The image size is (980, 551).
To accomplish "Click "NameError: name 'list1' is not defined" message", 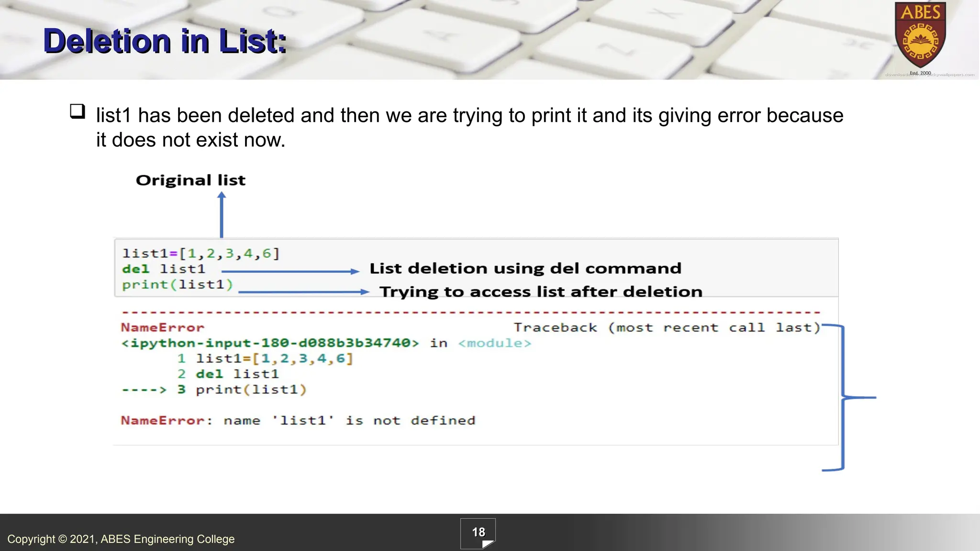I will (x=298, y=420).
